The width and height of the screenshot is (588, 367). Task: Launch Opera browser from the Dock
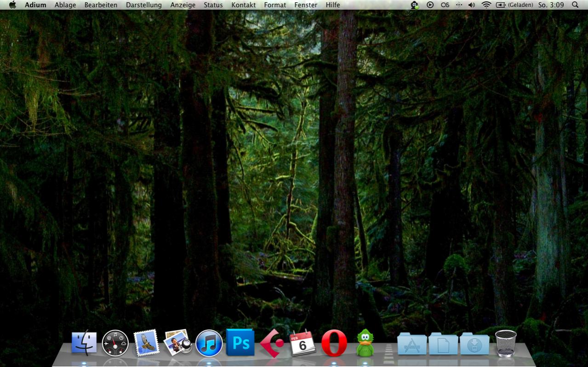tap(334, 343)
